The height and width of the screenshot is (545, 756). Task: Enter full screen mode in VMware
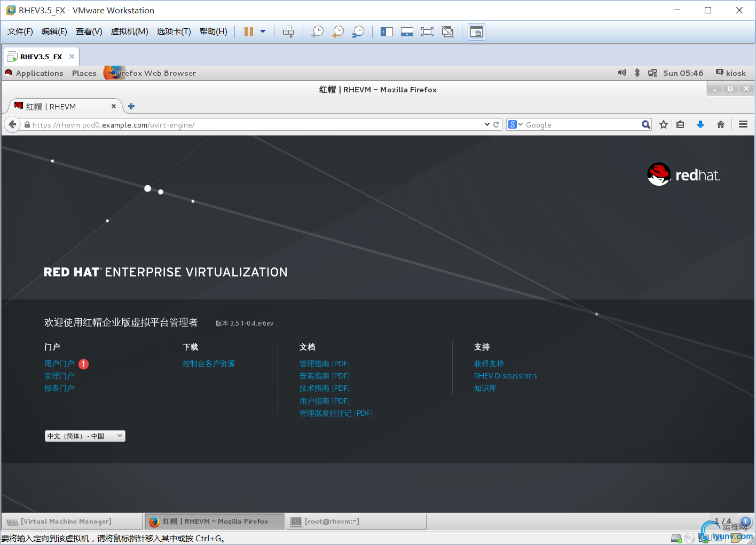pos(427,31)
